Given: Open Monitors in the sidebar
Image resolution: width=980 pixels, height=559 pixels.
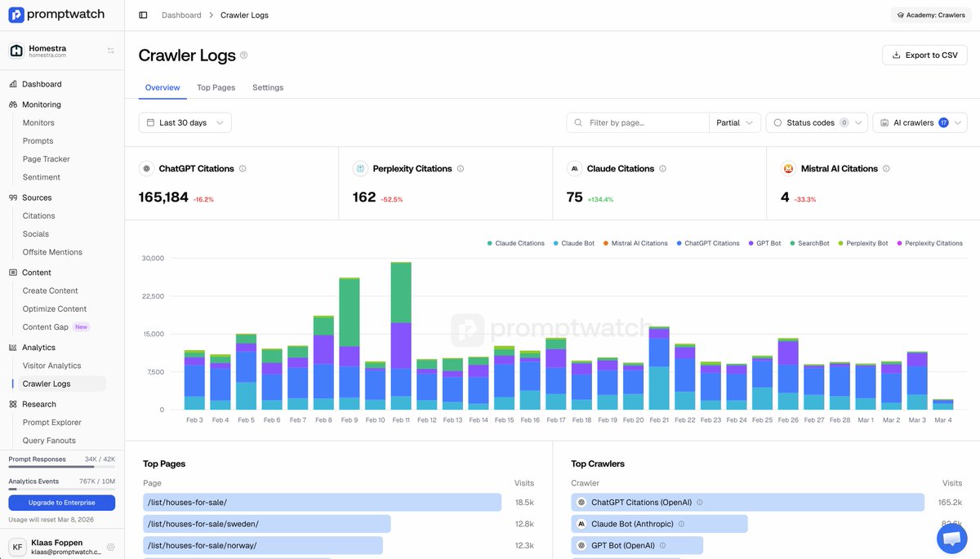Looking at the screenshot, I should pos(38,122).
